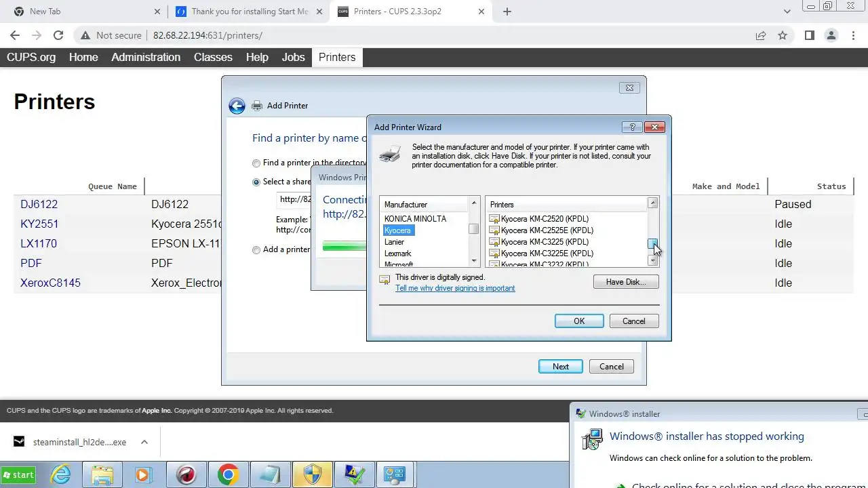Select the shared printer by name radio
Image resolution: width=868 pixels, height=488 pixels.
coord(256,182)
